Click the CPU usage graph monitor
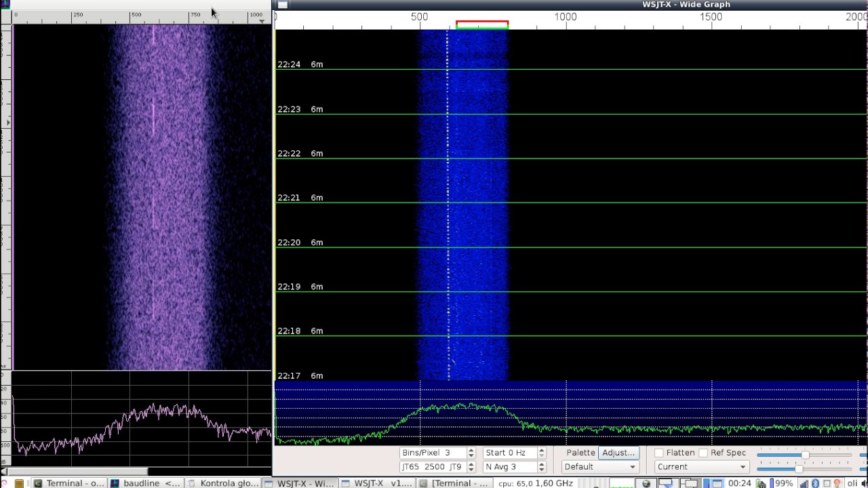The width and height of the screenshot is (868, 488). click(x=622, y=483)
